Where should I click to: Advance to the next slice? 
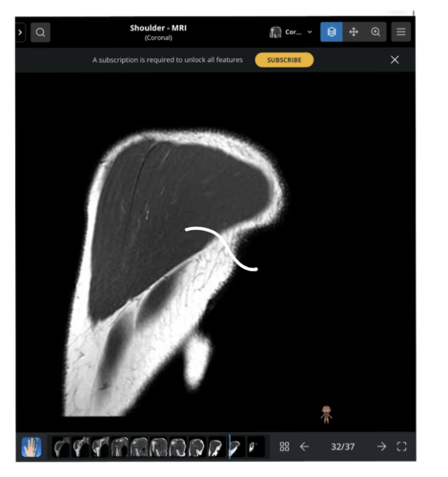381,447
